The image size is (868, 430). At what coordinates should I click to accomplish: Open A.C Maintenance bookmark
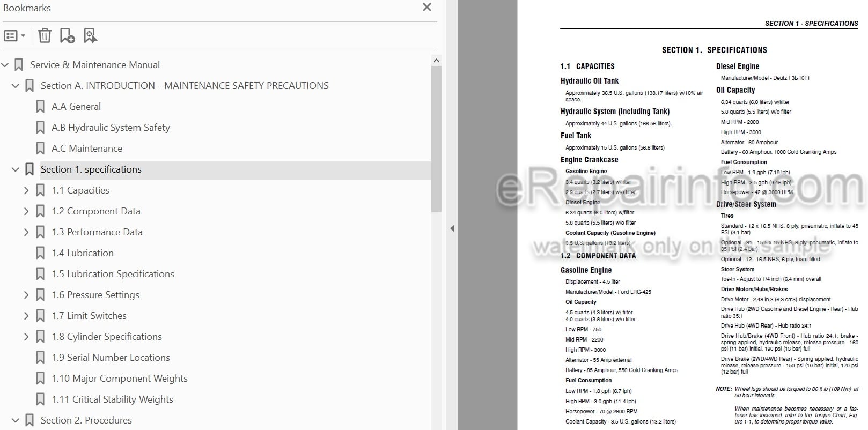point(87,149)
